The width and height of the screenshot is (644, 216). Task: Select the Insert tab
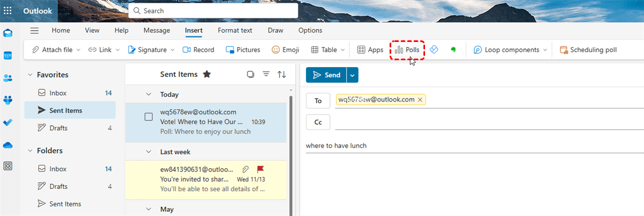pyautogui.click(x=194, y=31)
